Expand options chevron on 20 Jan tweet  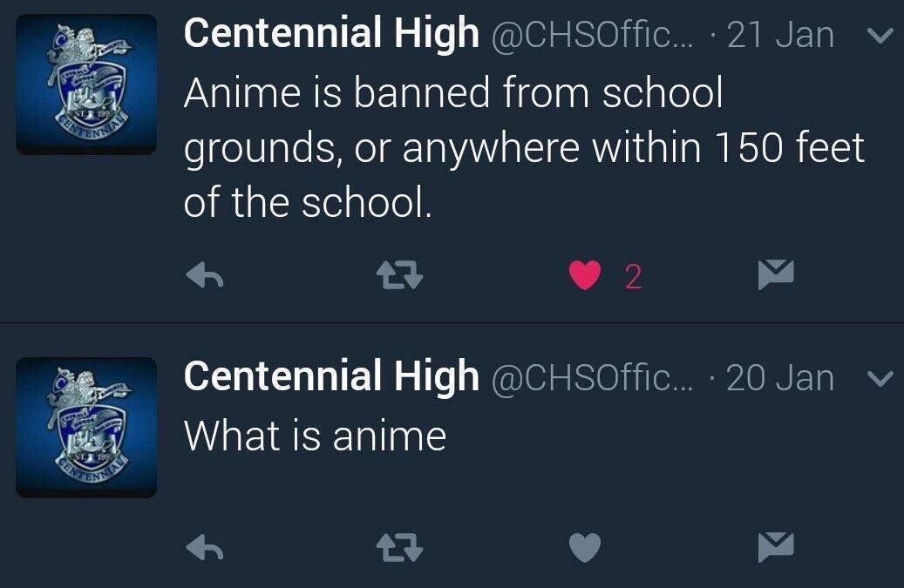[880, 379]
